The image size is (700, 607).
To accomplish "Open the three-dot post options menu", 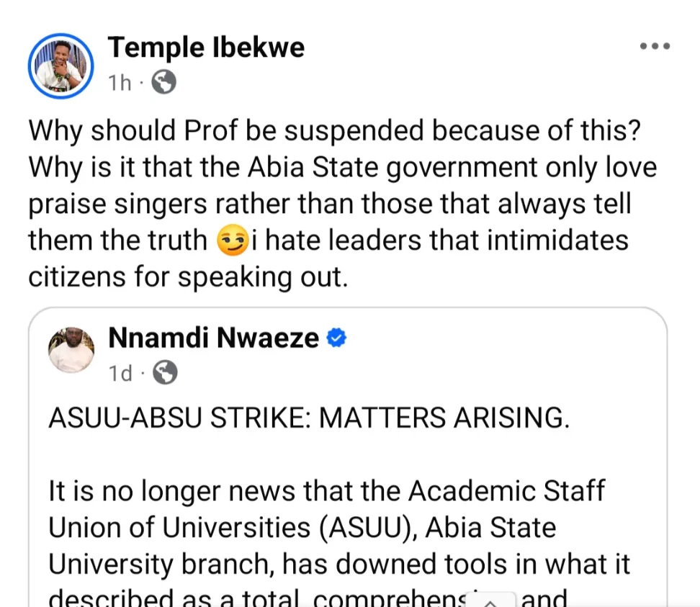I will point(655,46).
